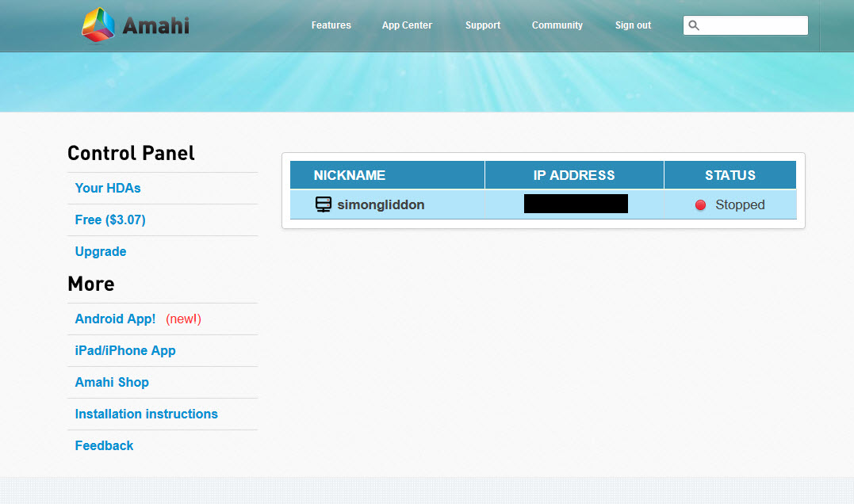
Task: Visit the Amahi Shop link
Action: [112, 382]
